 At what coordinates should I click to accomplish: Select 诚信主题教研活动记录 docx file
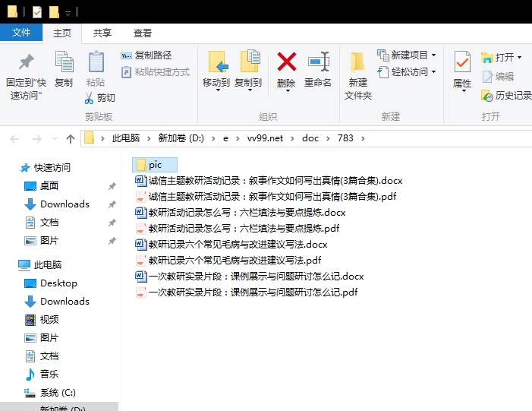[269, 181]
